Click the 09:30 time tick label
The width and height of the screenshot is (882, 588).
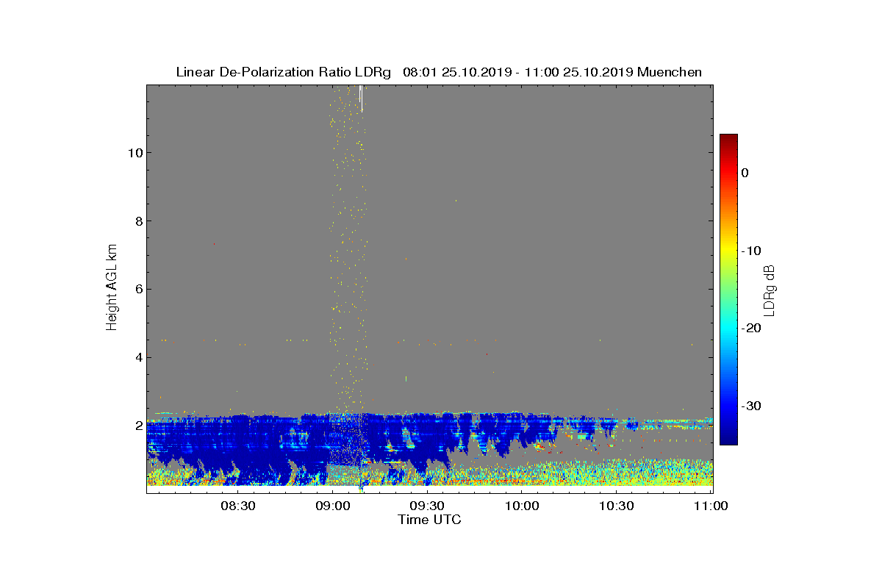coord(427,506)
